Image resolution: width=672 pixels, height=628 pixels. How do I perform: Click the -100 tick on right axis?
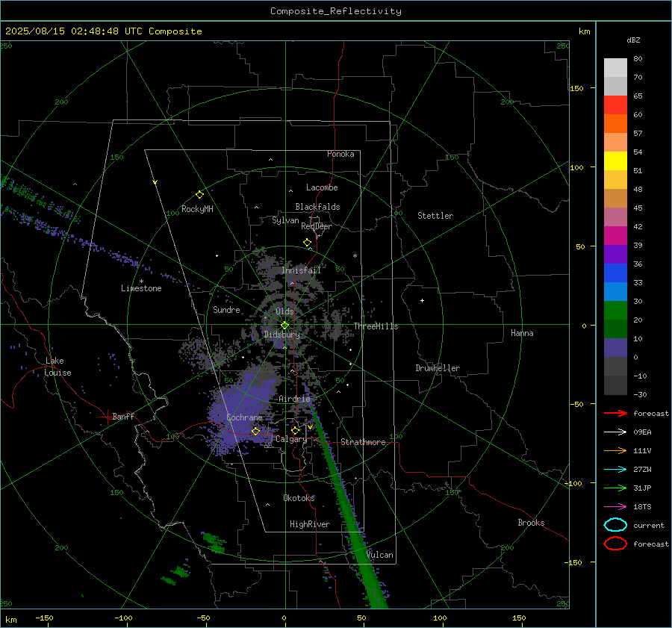point(573,483)
